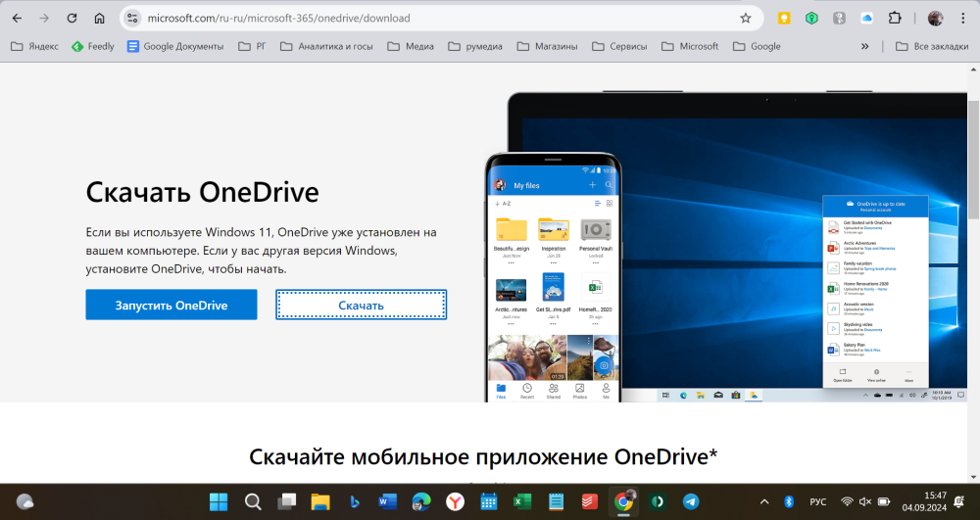
Task: Expand hidden system tray icons
Action: pyautogui.click(x=764, y=501)
